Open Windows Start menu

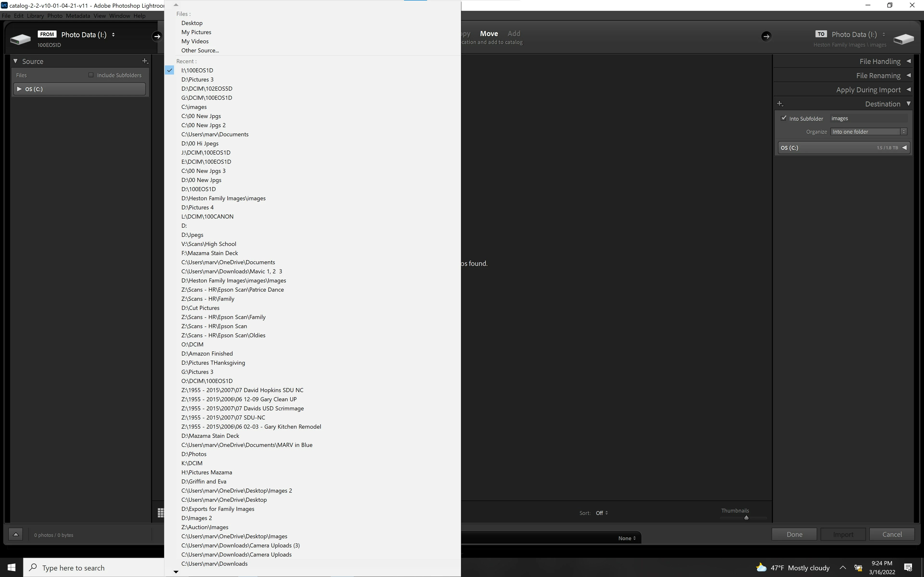[x=12, y=567]
